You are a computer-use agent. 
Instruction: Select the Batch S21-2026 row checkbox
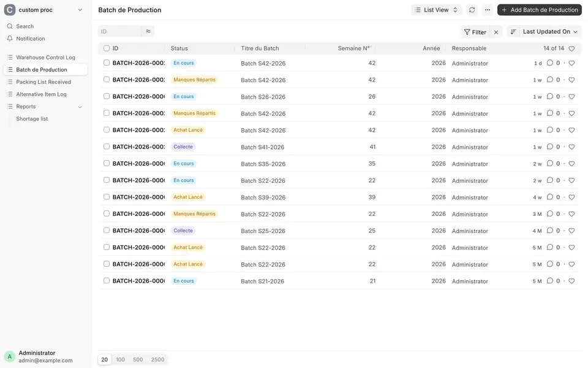click(x=107, y=280)
